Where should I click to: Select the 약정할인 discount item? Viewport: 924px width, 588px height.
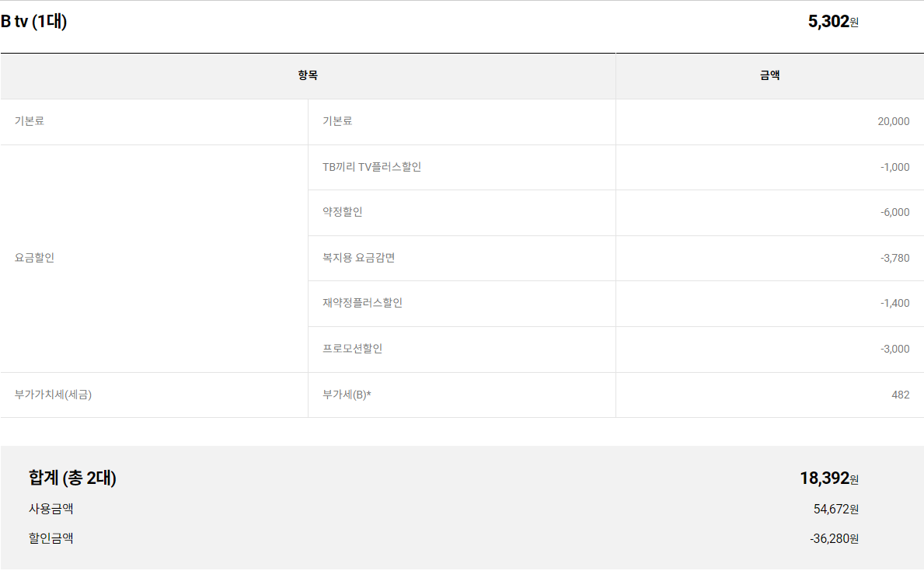click(342, 212)
